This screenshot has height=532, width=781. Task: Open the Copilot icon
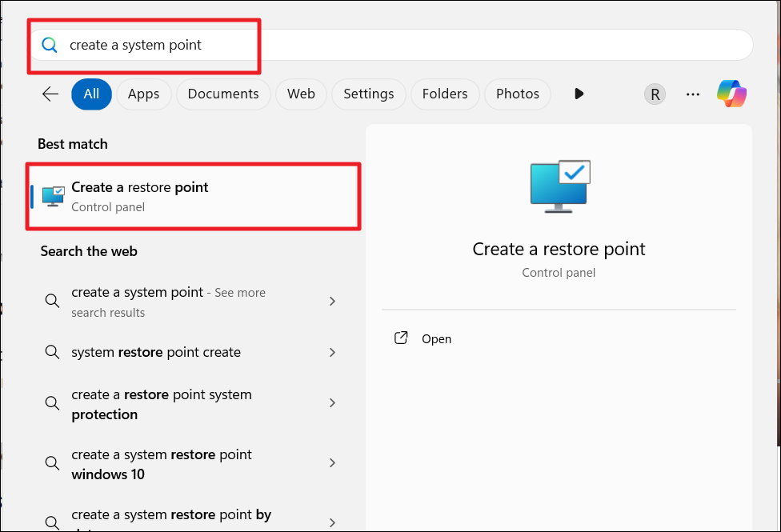[x=731, y=94]
